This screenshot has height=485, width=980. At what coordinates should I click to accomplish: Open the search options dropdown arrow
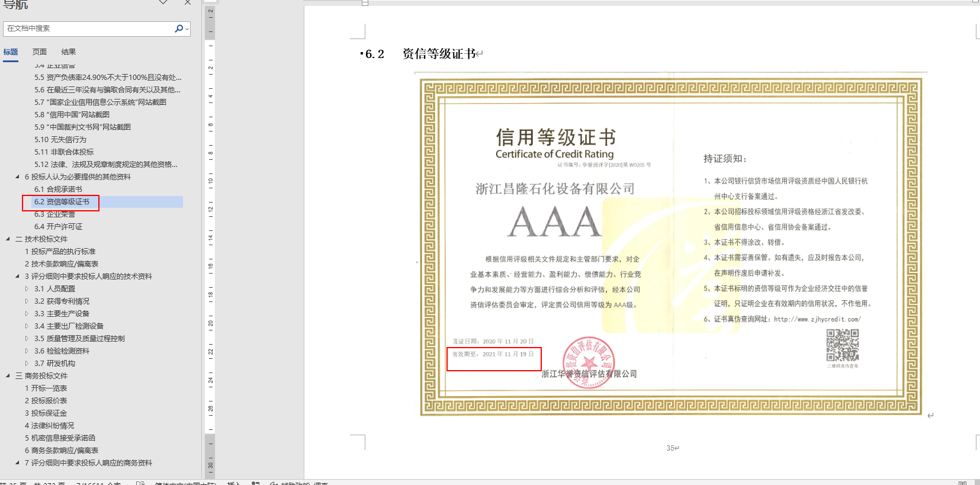(x=187, y=28)
